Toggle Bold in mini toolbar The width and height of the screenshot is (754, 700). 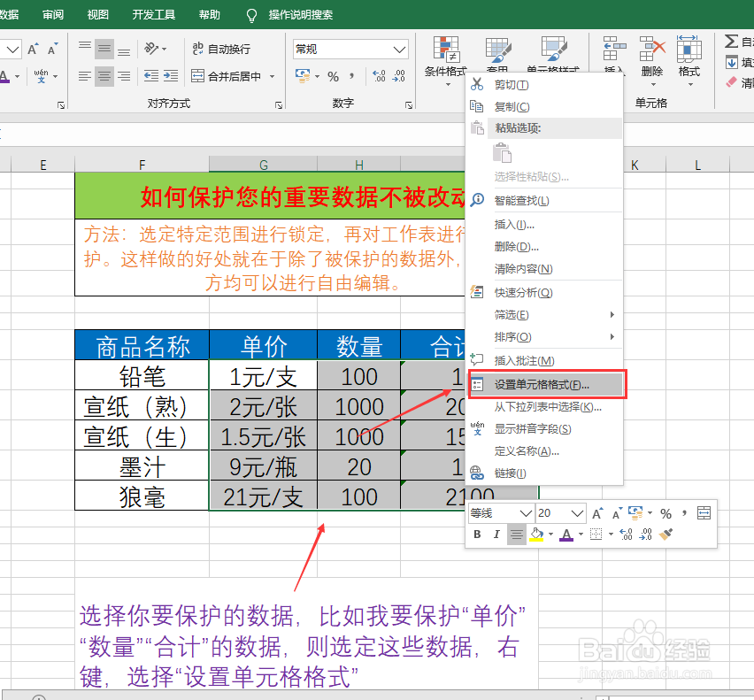click(x=477, y=535)
